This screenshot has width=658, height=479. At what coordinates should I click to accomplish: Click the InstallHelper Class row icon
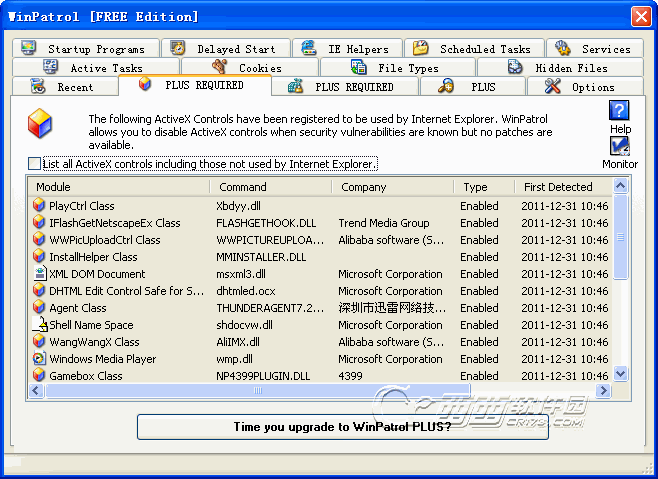[x=39, y=256]
